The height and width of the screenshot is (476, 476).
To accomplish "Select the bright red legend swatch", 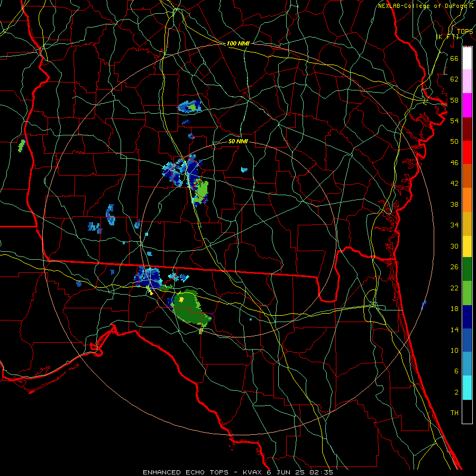I will (467, 152).
